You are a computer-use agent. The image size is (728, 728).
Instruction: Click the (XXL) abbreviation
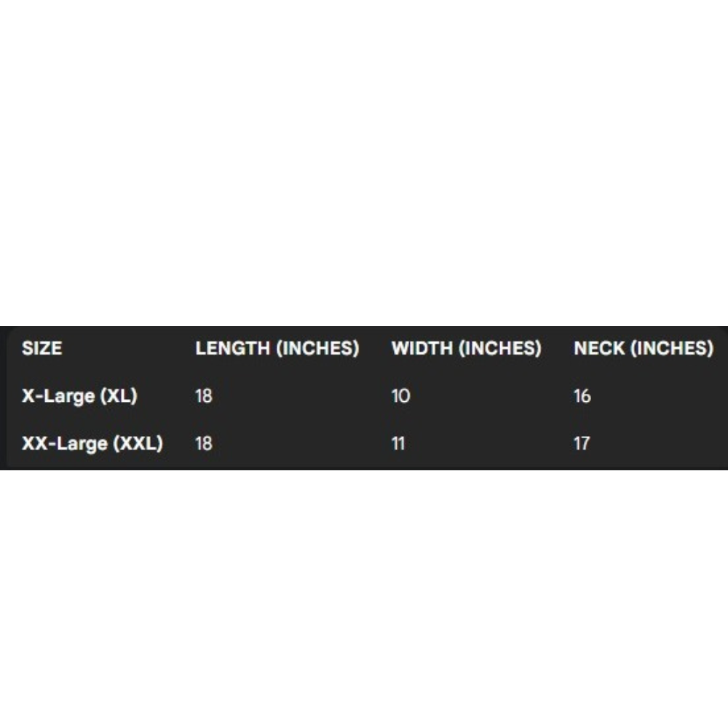point(138,443)
